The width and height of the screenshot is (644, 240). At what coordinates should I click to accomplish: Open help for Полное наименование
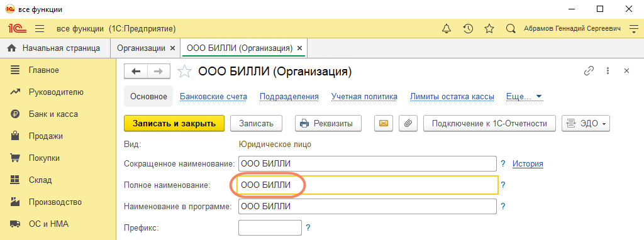(502, 185)
